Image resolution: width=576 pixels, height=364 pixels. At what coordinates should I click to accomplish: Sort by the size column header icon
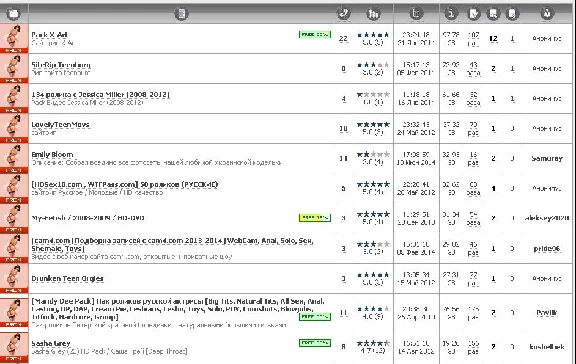tap(451, 14)
